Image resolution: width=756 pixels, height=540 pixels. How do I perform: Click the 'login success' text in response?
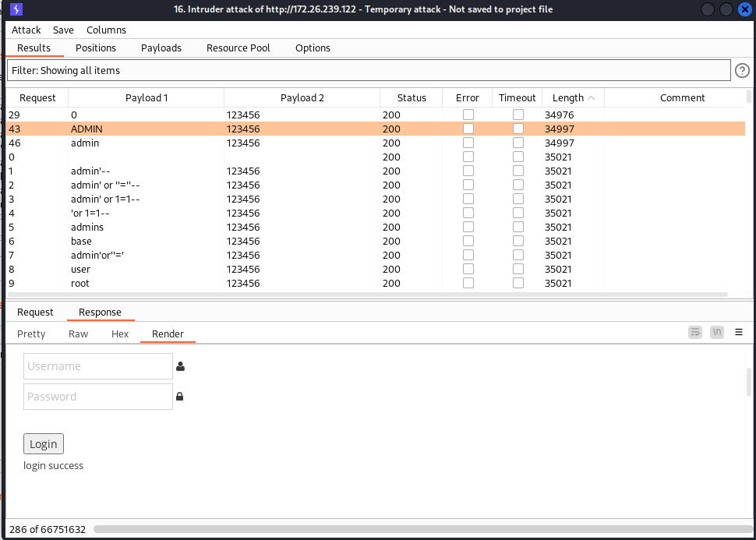(x=53, y=466)
